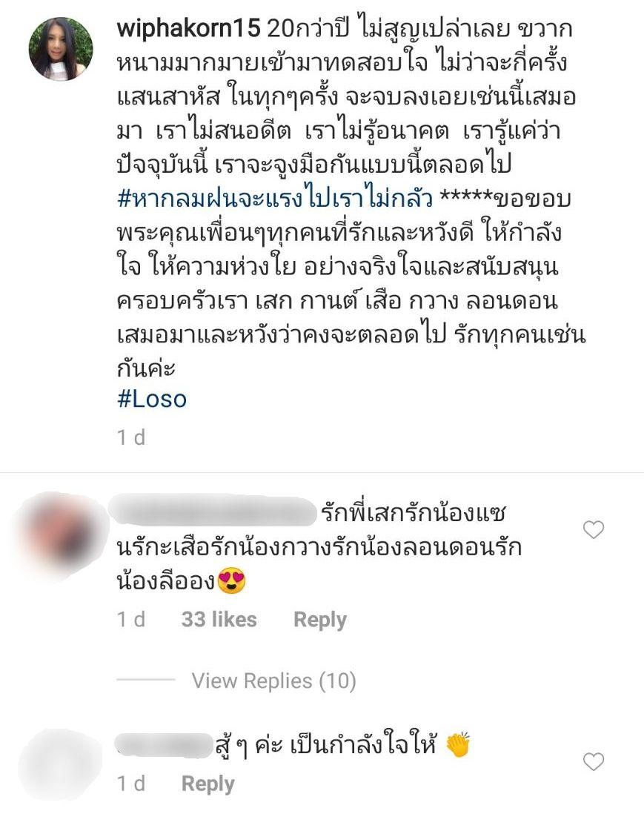
Task: View the 33 likes list
Action: click(219, 619)
